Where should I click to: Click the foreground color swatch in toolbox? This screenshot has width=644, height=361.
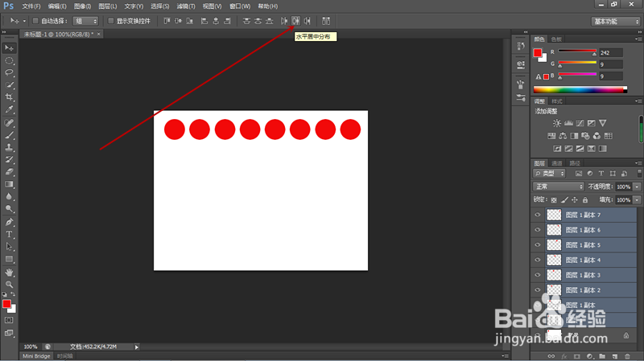pos(6,304)
